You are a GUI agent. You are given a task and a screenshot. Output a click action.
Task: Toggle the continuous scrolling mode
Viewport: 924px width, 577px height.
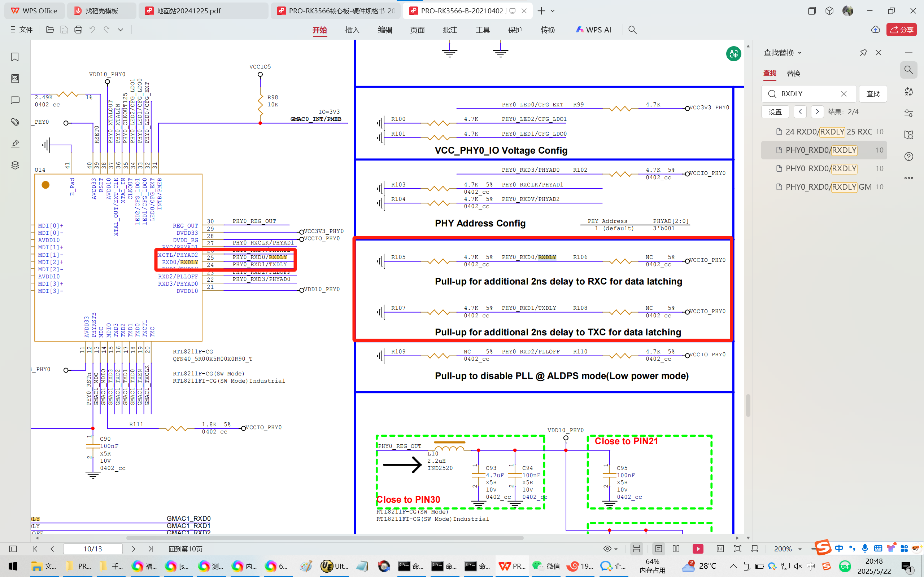pos(636,549)
